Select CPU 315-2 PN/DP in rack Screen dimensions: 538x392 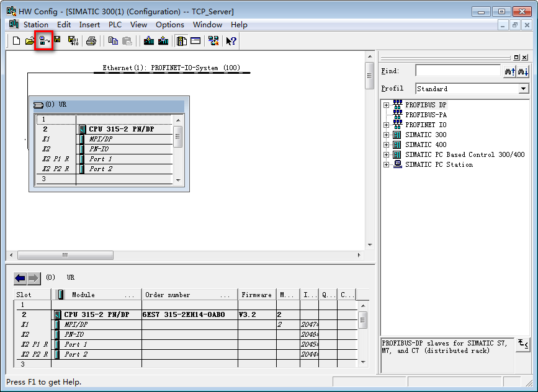pyautogui.click(x=121, y=130)
